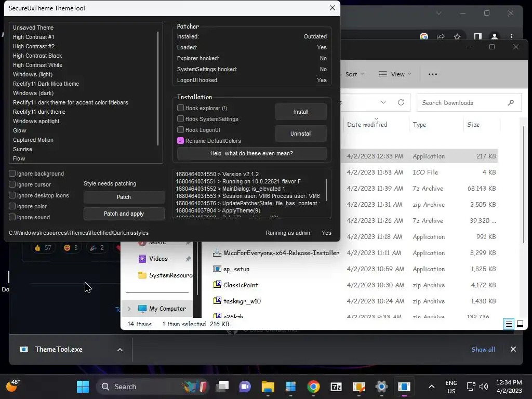Click the Search Downloads field
The width and height of the screenshot is (532, 399).
click(x=469, y=102)
